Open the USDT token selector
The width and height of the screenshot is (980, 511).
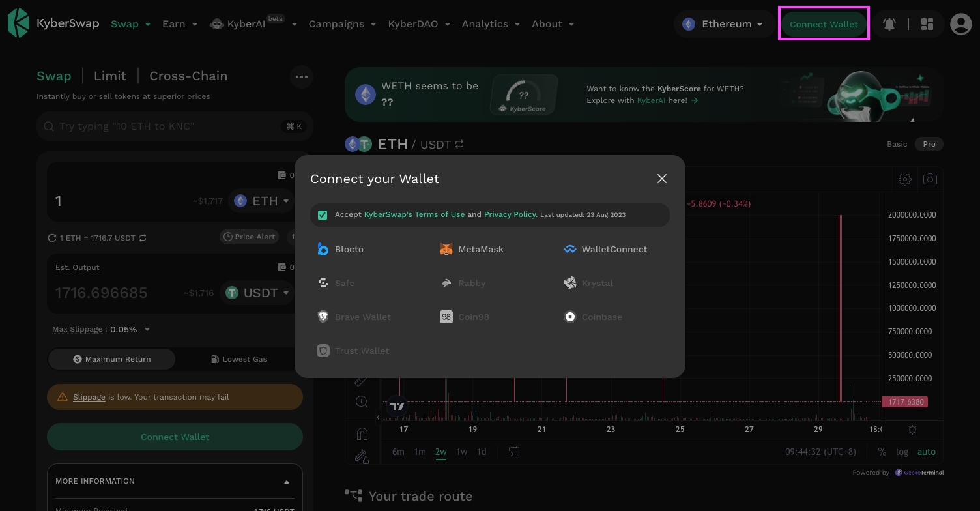257,293
